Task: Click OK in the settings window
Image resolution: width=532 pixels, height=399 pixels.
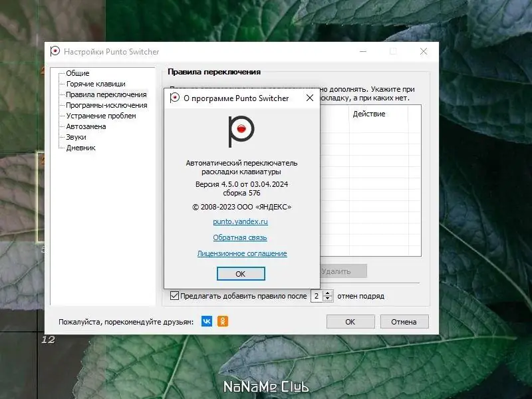Action: (350, 322)
